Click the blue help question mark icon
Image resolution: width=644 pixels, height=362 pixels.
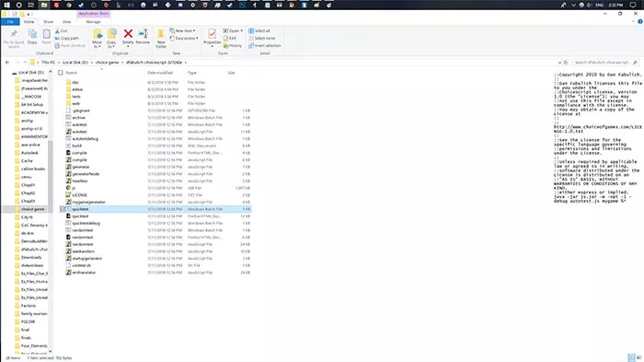pos(640,21)
